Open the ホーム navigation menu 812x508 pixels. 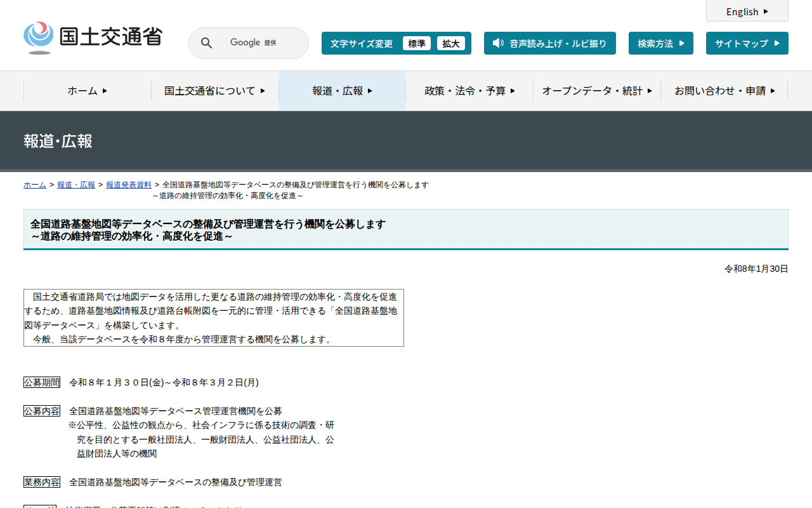click(x=88, y=91)
